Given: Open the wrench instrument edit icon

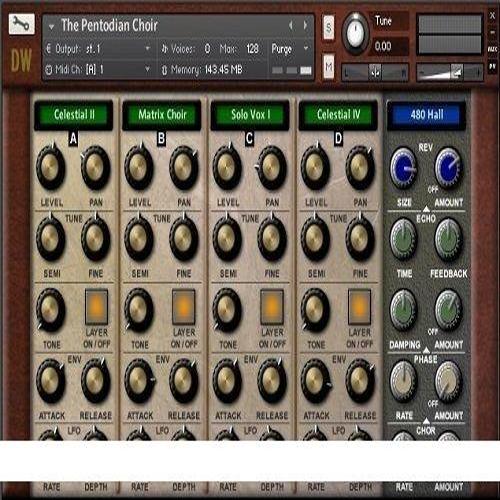Looking at the screenshot, I should click(22, 24).
